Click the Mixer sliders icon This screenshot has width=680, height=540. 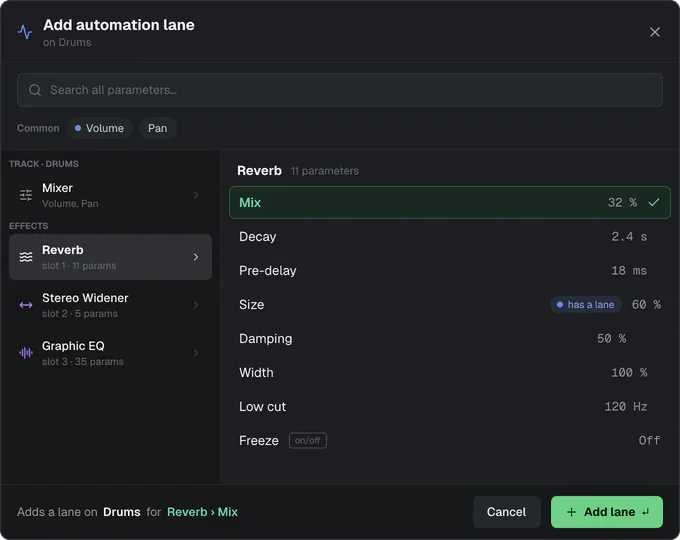point(26,195)
